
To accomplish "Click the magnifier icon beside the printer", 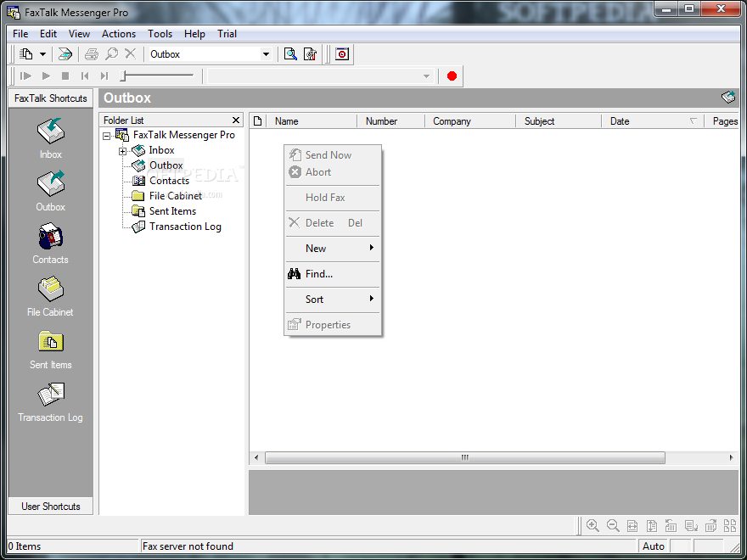I will click(111, 54).
